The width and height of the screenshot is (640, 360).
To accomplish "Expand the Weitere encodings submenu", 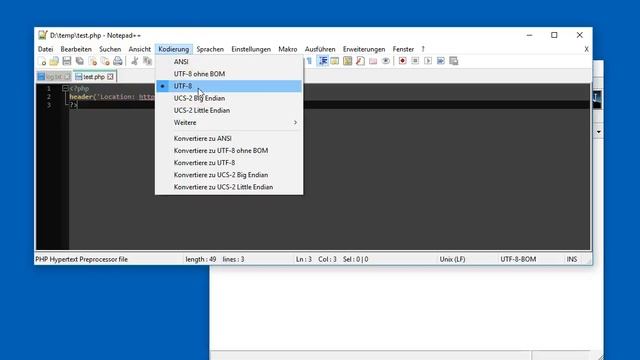I will 229,123.
